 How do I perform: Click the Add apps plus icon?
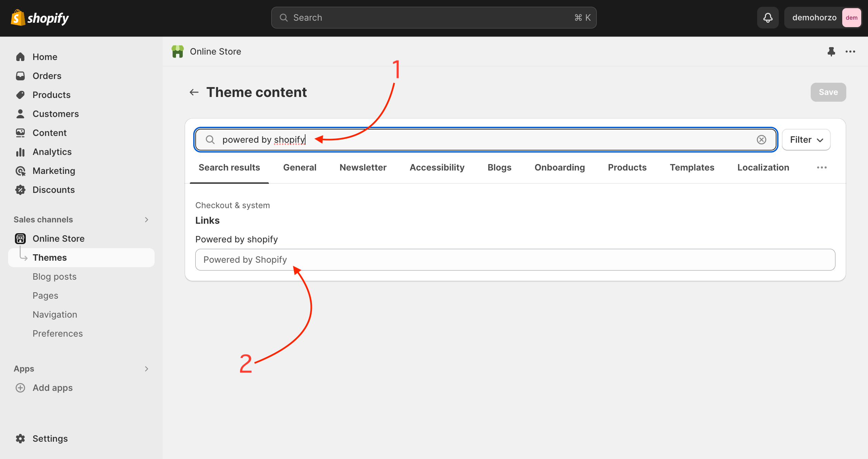coord(20,387)
